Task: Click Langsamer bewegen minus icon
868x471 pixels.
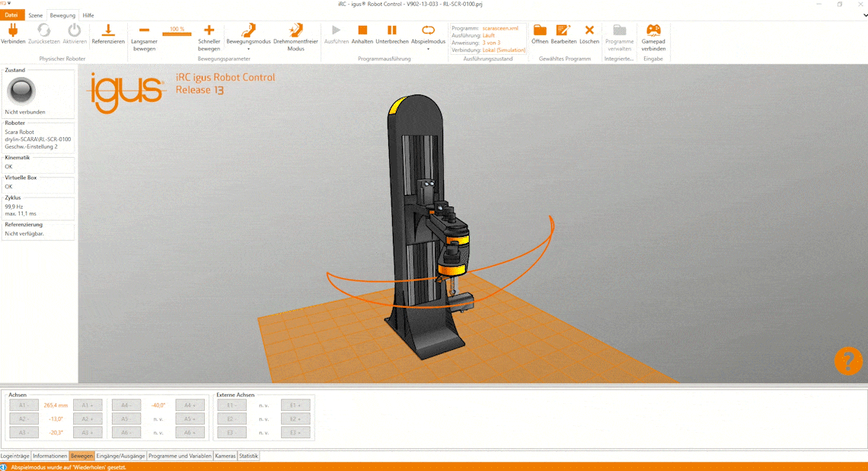Action: (x=144, y=30)
